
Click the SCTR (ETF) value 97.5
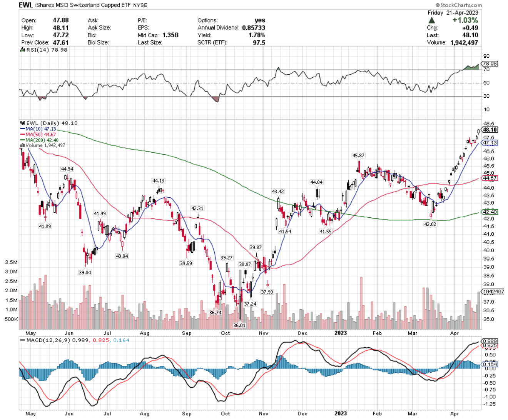pos(259,42)
